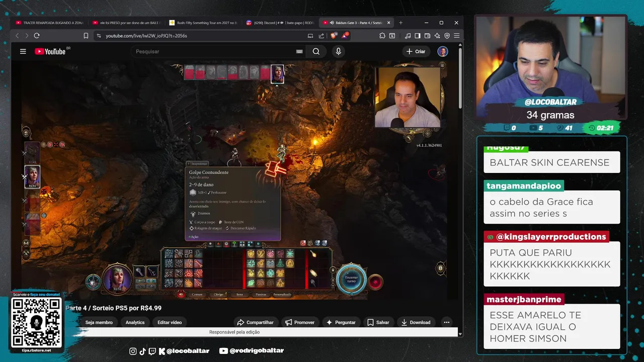Click the streamer webcam overlay in video
Image resolution: width=644 pixels, height=362 pixels.
point(408,97)
